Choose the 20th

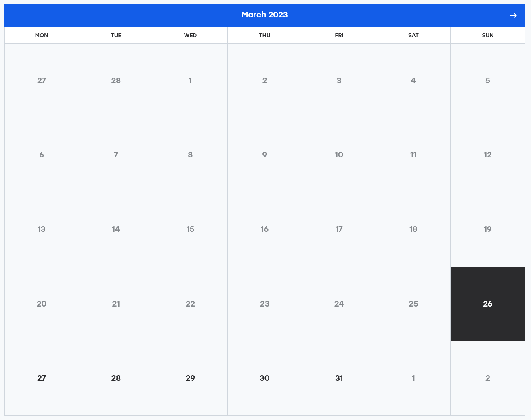(x=42, y=304)
